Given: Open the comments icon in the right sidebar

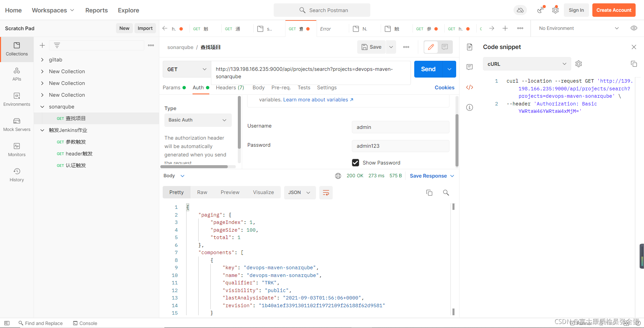Looking at the screenshot, I should pos(470,67).
